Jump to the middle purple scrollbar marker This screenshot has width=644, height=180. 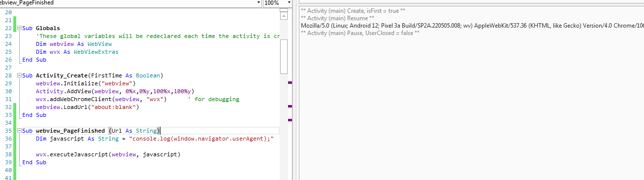click(290, 106)
